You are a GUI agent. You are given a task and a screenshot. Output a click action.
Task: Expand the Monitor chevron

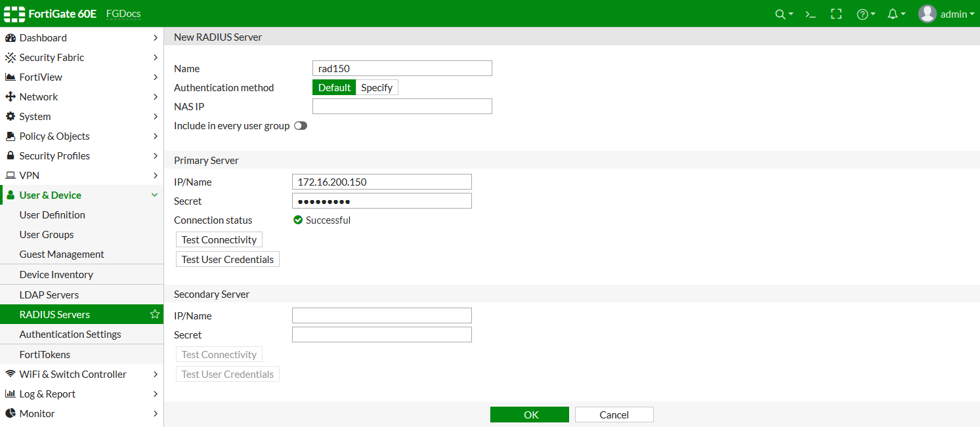[x=155, y=414]
